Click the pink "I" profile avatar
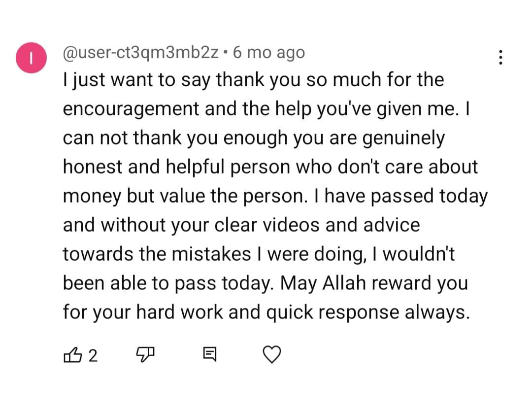Image resolution: width=532 pixels, height=408 pixels. tap(31, 58)
